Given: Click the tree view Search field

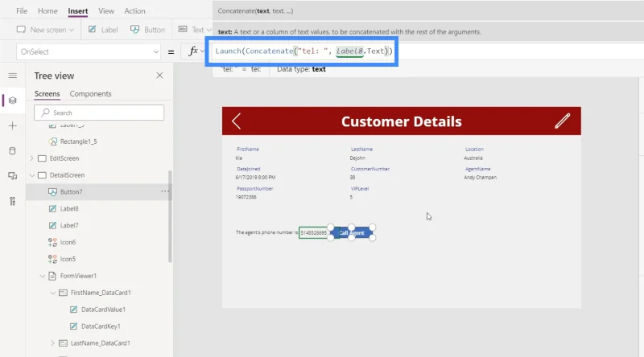Looking at the screenshot, I should [x=99, y=113].
